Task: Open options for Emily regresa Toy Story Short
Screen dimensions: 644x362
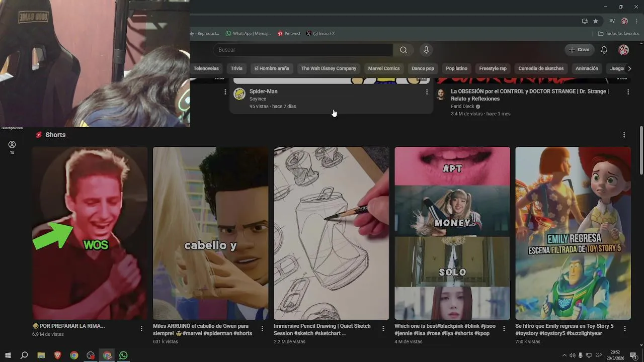Action: (625, 328)
